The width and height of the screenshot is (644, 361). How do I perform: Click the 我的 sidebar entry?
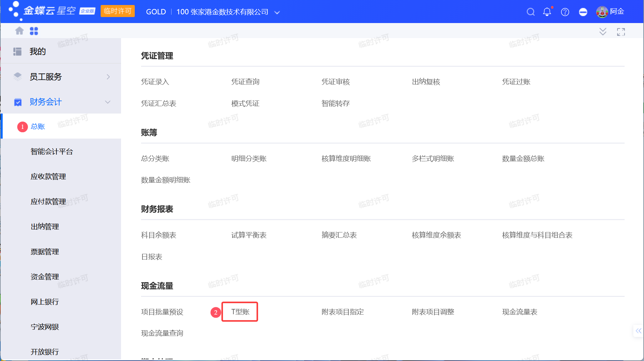[x=37, y=51]
